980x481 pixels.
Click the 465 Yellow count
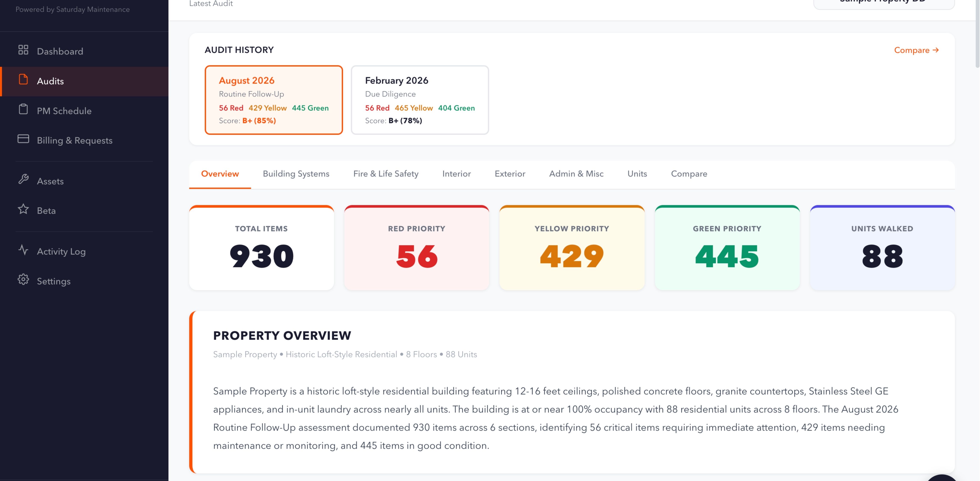pyautogui.click(x=414, y=108)
